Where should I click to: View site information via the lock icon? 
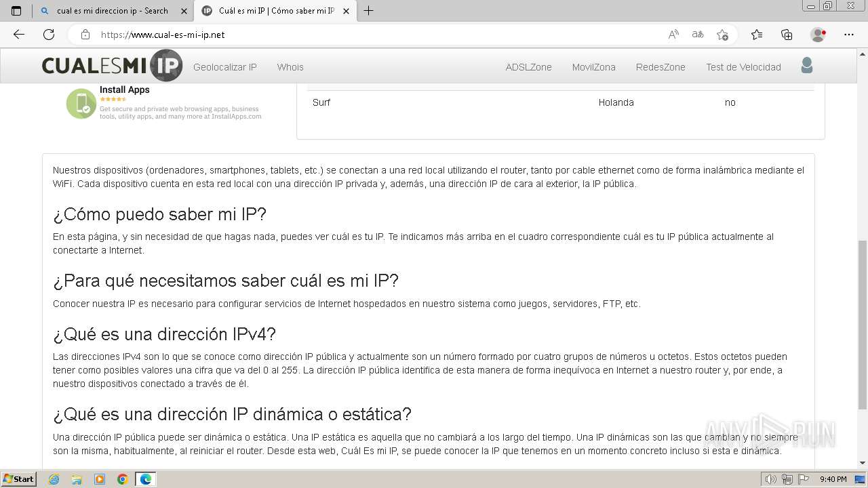(x=85, y=35)
